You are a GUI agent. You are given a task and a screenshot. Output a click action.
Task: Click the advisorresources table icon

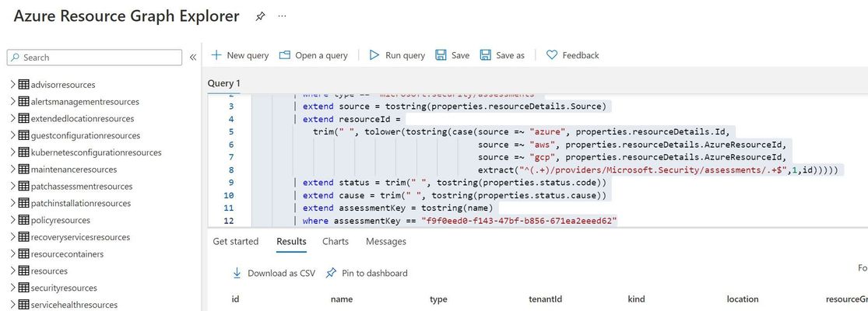pos(24,85)
